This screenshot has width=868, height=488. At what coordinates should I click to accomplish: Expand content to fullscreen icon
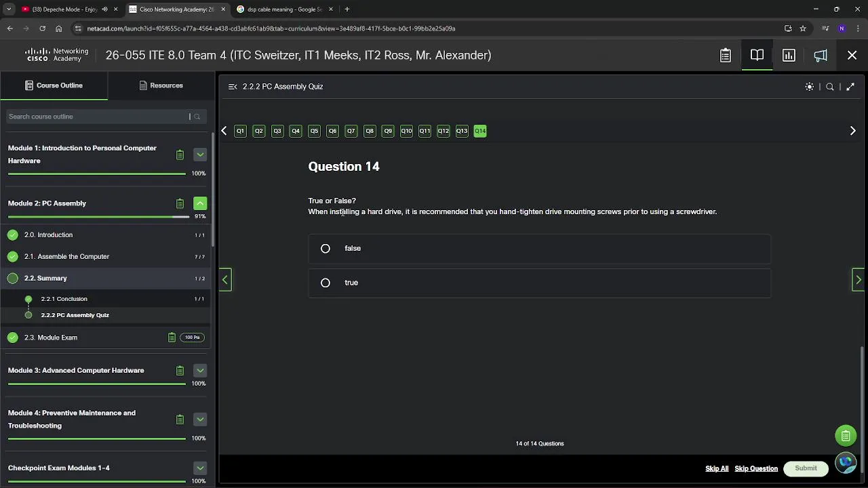tap(850, 87)
